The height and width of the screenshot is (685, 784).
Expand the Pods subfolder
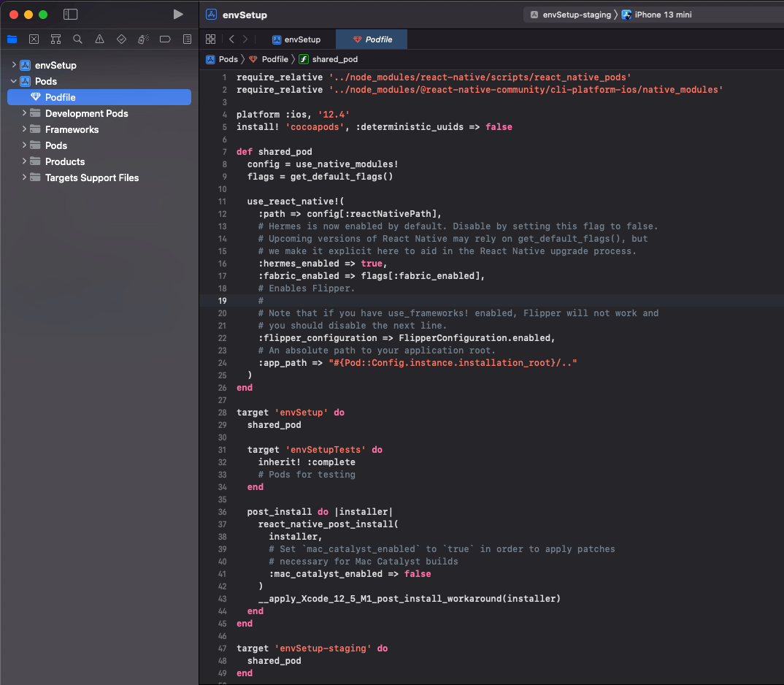click(x=24, y=145)
